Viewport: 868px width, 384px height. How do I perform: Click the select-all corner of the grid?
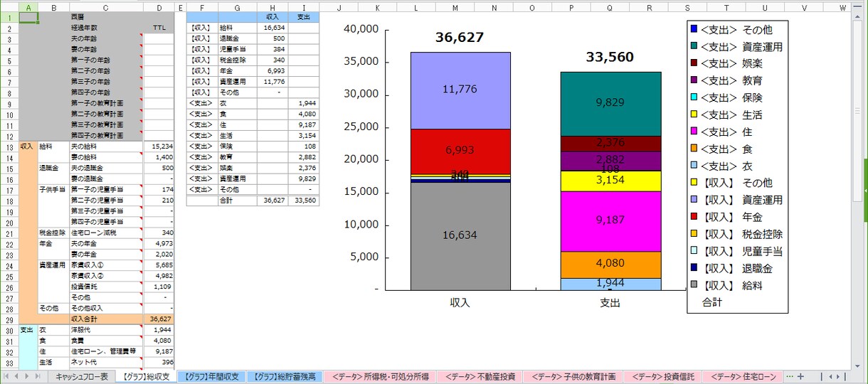[9, 7]
